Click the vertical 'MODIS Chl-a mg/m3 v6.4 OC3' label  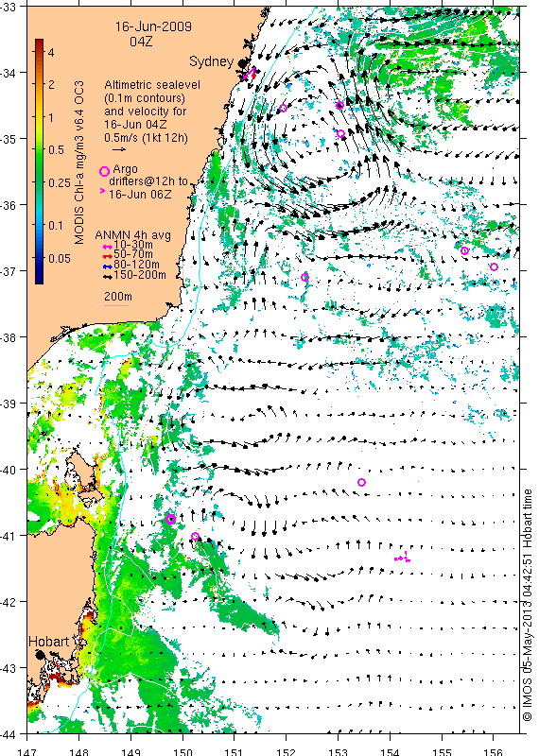[x=79, y=163]
